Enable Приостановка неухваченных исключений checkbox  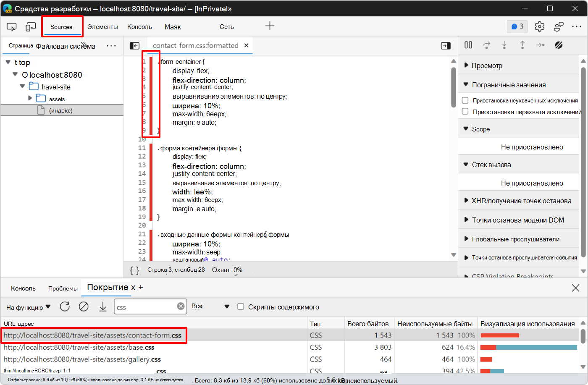point(465,100)
